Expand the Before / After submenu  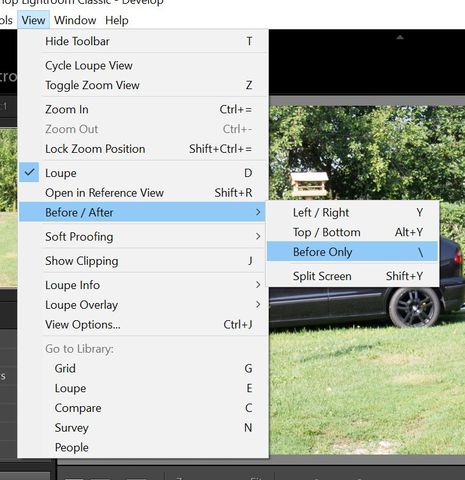pyautogui.click(x=142, y=212)
